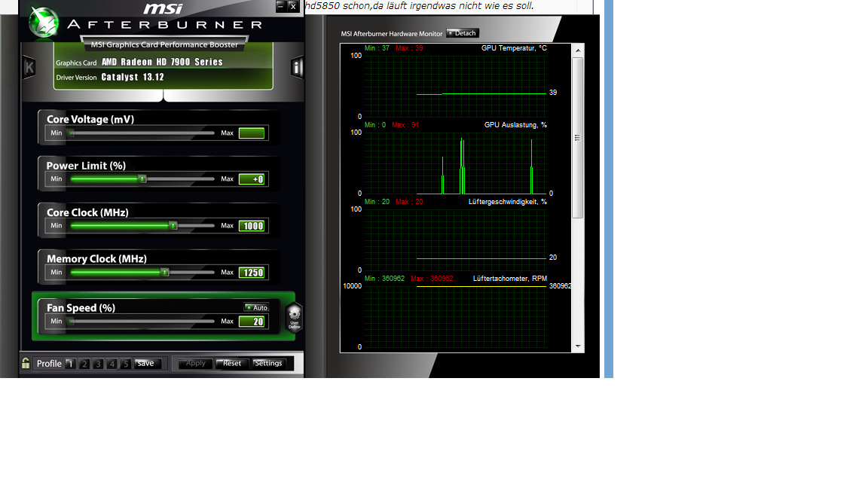Click the Fan Speed 20 value field
Image resolution: width=868 pixels, height=488 pixels.
tap(252, 322)
